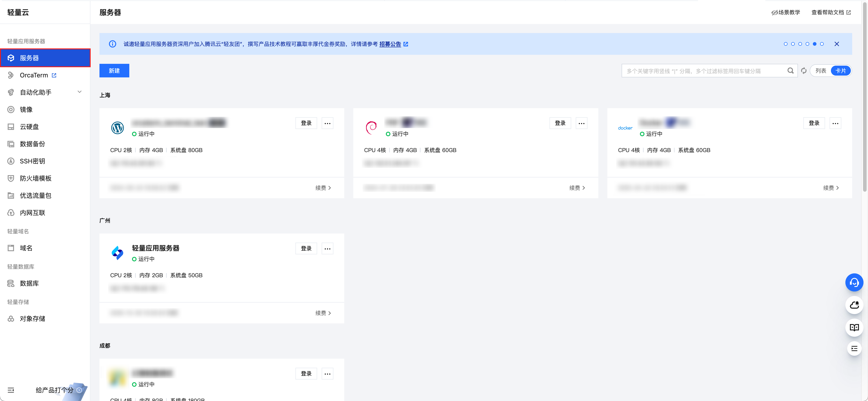
Task: Click the search magnifier icon
Action: coord(790,71)
